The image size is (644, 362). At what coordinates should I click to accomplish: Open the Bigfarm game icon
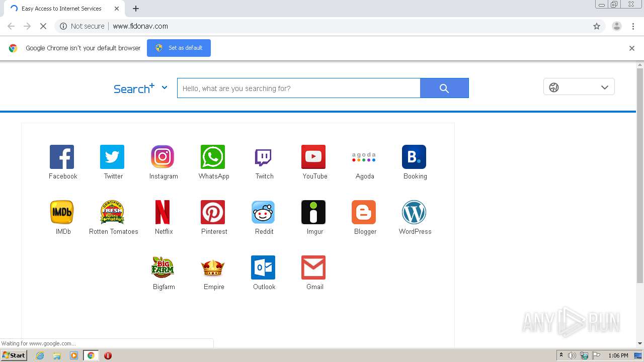(163, 267)
